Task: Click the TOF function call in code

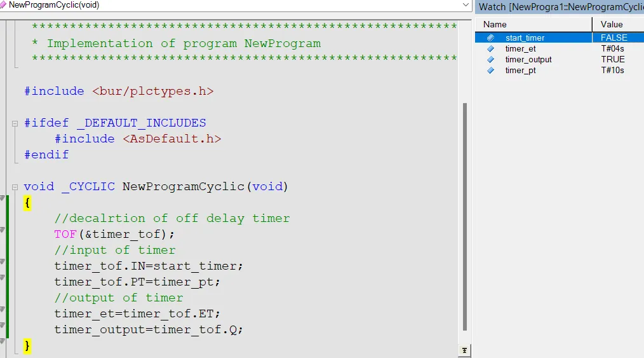Action: pos(65,234)
